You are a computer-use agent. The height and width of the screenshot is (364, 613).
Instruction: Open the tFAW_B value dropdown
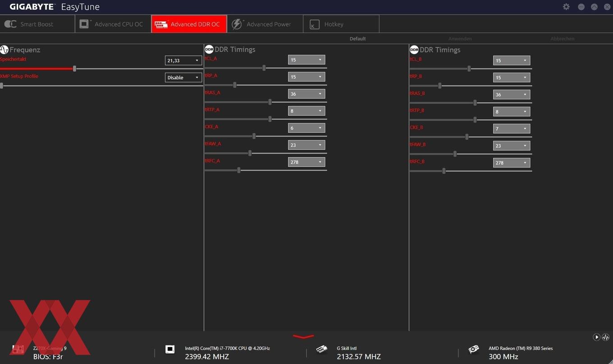(512, 146)
